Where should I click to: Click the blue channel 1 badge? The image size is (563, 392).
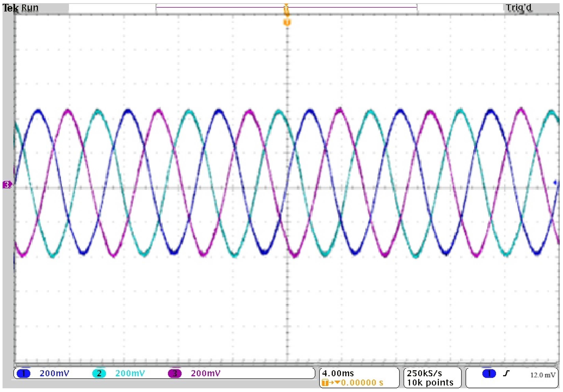tap(23, 374)
